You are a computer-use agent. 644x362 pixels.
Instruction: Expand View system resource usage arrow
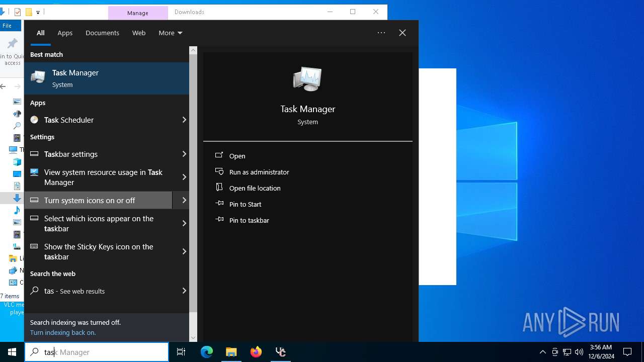click(184, 177)
